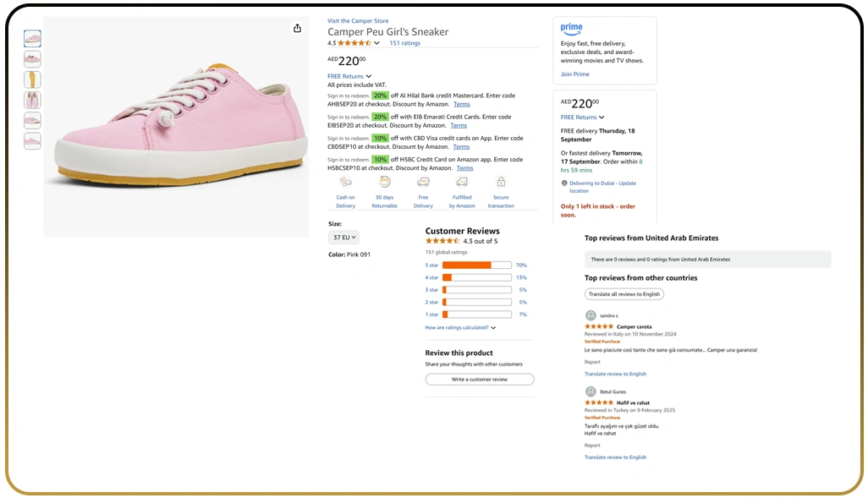This screenshot has width=868, height=498.
Task: Open the Visit the Camper Store link
Action: click(357, 20)
